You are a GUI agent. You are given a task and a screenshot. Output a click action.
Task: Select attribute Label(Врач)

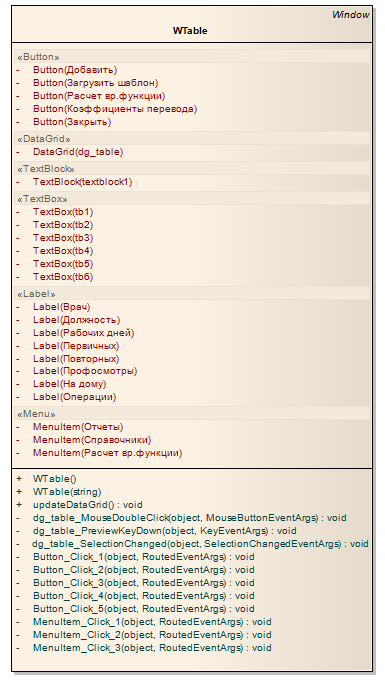(x=62, y=307)
